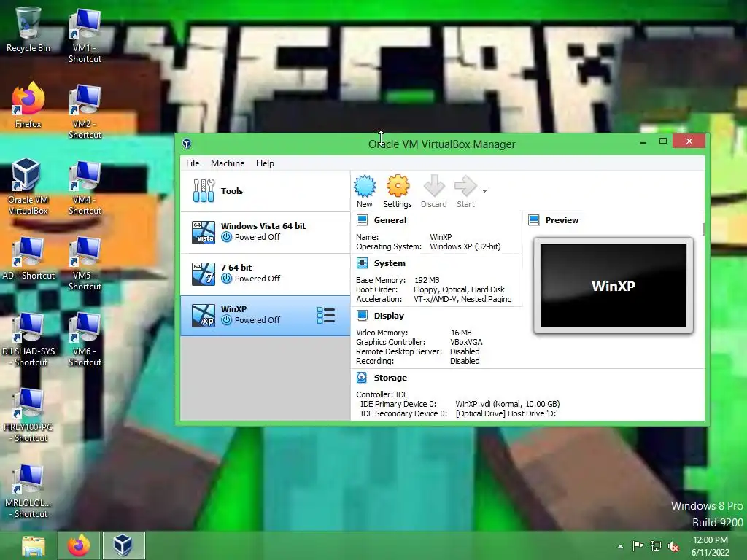This screenshot has height=560, width=747.
Task: Expand the Start button dropdown arrow
Action: click(484, 191)
